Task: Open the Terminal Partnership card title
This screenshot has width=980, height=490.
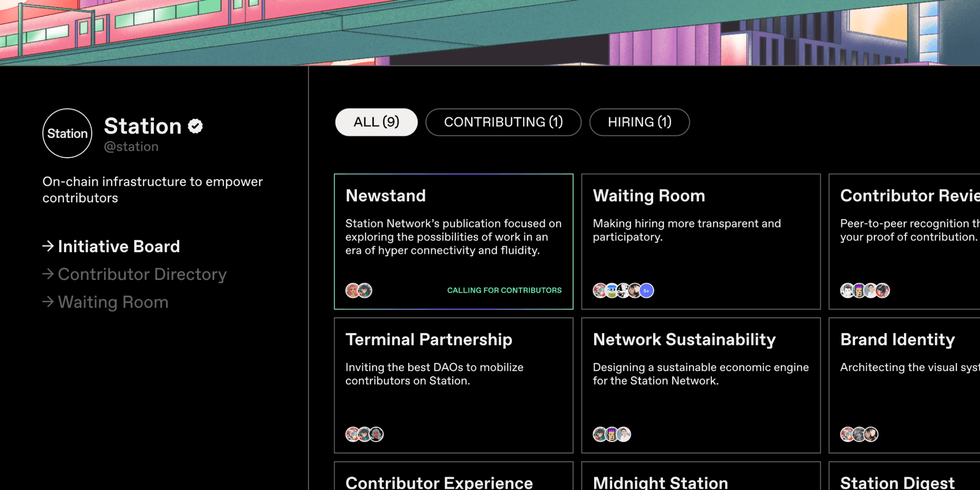Action: click(429, 339)
